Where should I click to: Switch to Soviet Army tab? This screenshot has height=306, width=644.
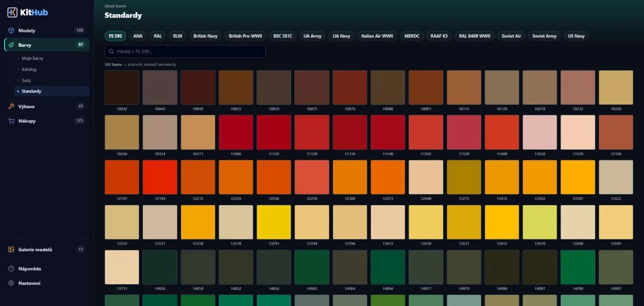click(x=544, y=36)
